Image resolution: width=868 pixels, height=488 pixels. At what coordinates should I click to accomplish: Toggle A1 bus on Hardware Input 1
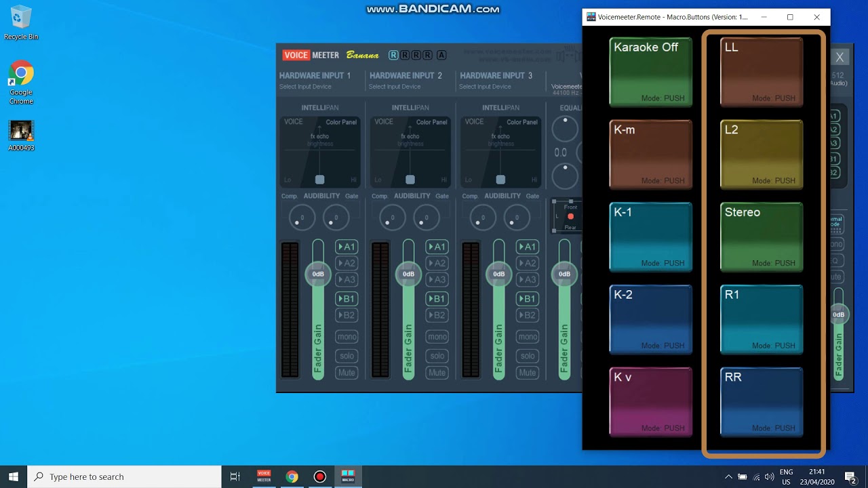click(347, 247)
